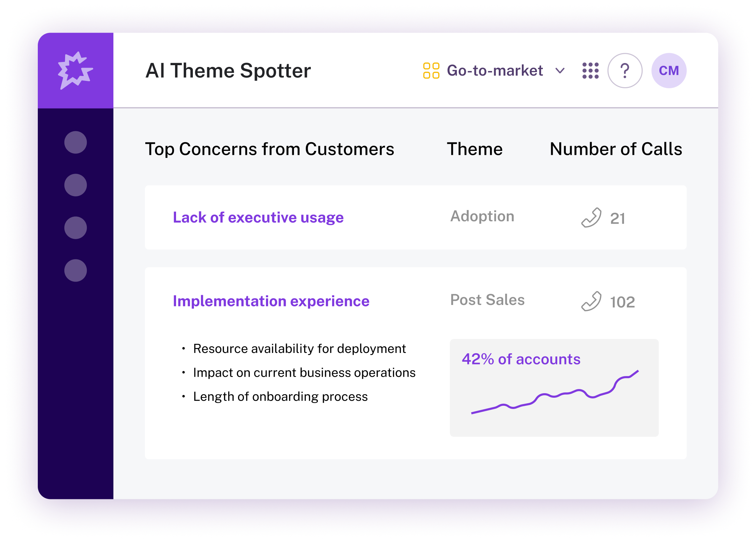This screenshot has height=542, width=756.
Task: Open help via the question mark icon
Action: click(x=625, y=71)
